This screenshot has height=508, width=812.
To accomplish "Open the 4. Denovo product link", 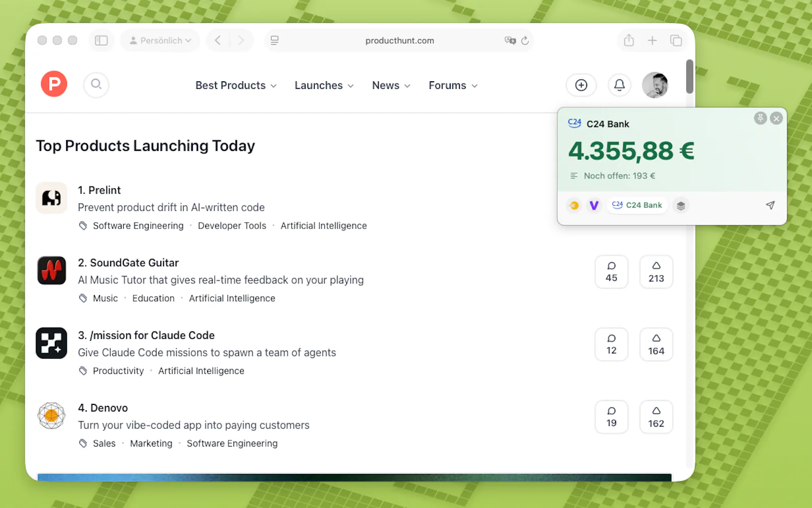I will pos(103,408).
